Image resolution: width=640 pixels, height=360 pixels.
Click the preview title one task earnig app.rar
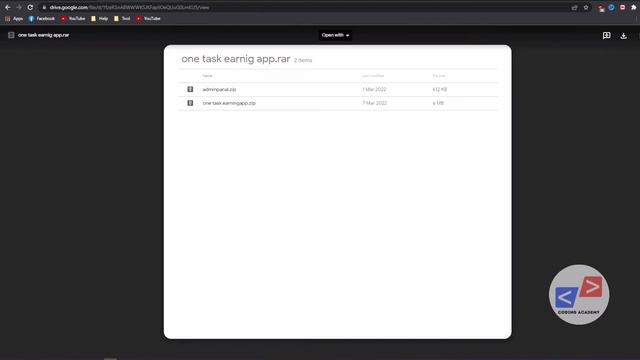click(x=236, y=59)
